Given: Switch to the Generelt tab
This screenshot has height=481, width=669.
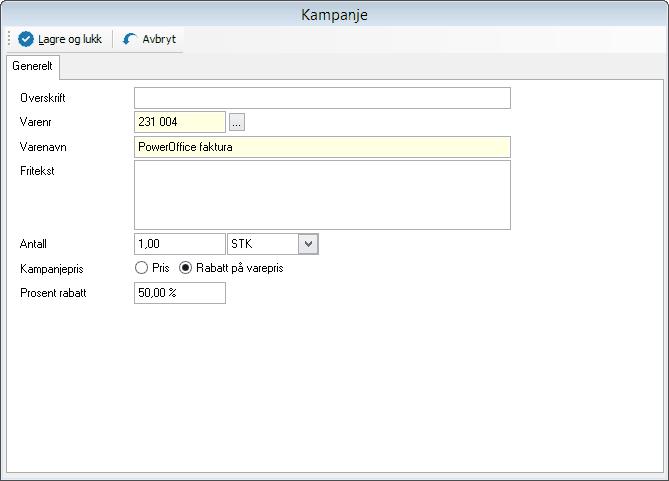Looking at the screenshot, I should (32, 66).
